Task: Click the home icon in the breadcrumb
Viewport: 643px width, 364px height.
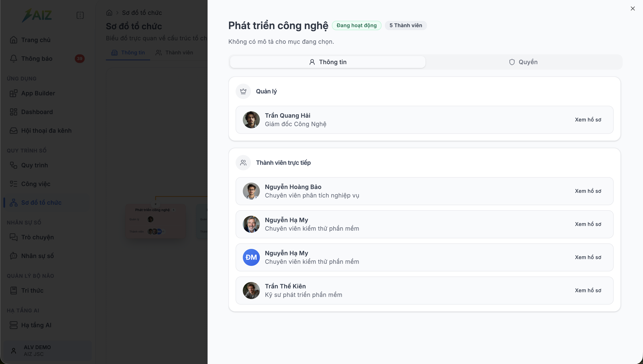Action: [x=109, y=13]
